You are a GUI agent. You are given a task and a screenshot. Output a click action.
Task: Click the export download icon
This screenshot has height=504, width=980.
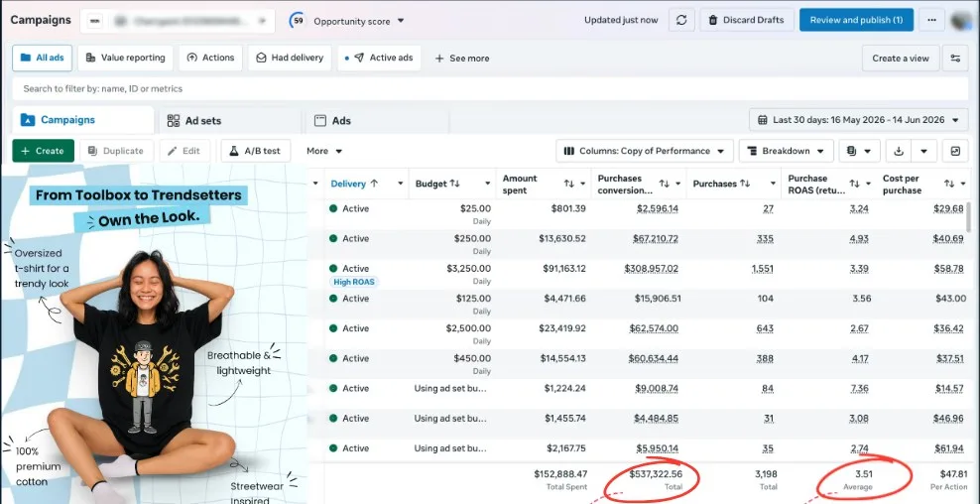pyautogui.click(x=899, y=151)
